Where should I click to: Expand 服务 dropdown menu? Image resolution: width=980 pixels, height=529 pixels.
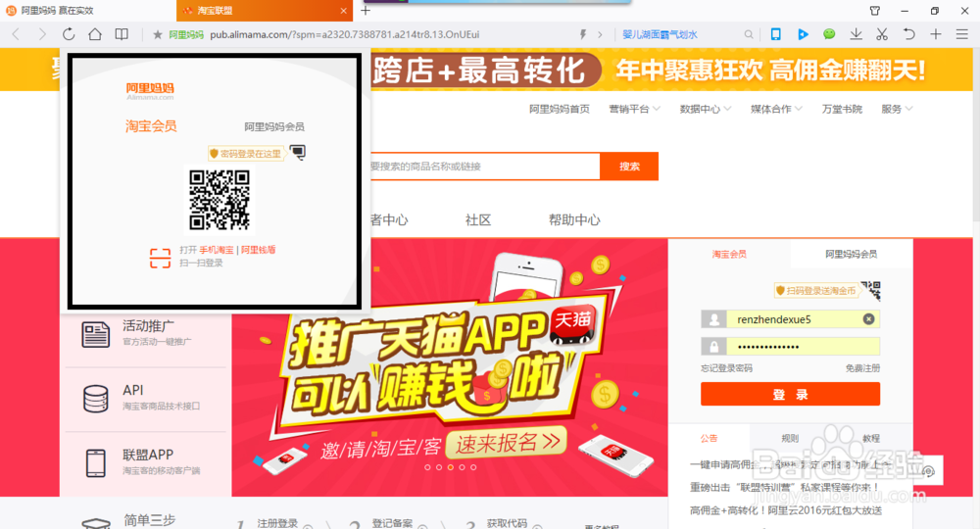pos(897,109)
